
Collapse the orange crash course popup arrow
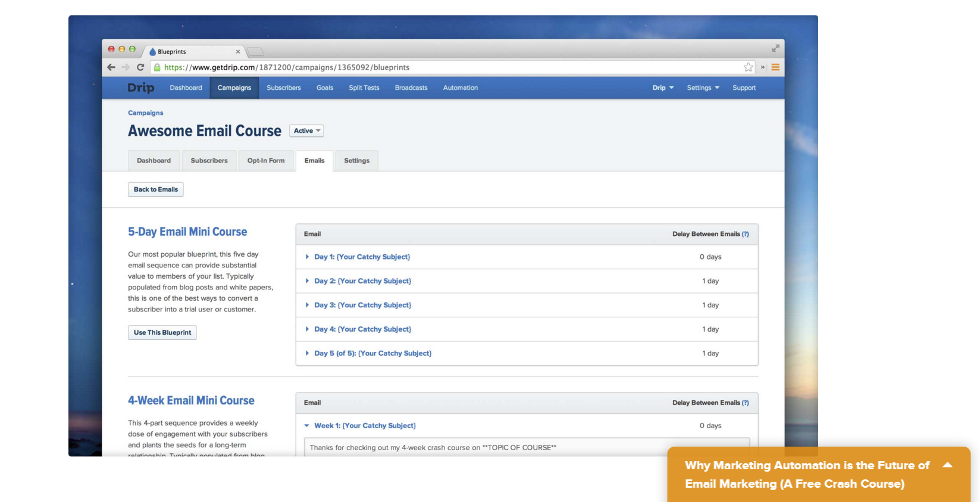(x=947, y=465)
